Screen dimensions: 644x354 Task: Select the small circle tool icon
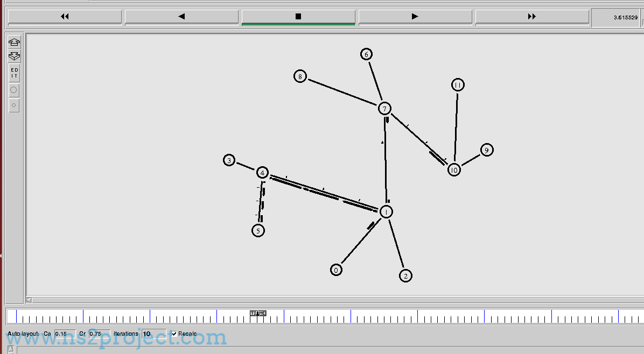click(15, 105)
